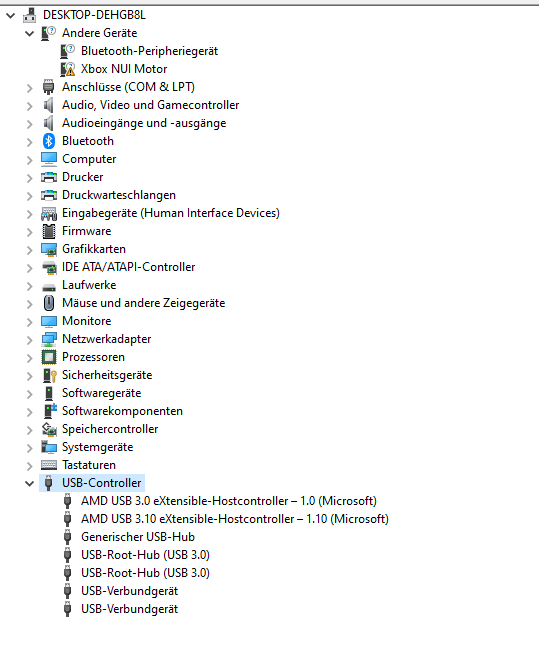This screenshot has height=661, width=539.
Task: Expand the Speichercontroller category arrow
Action: point(29,430)
